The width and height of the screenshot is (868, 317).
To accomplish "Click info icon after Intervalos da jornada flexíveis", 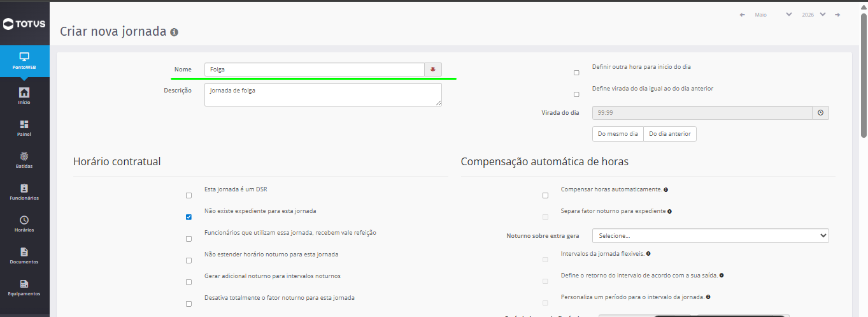I will [648, 254].
